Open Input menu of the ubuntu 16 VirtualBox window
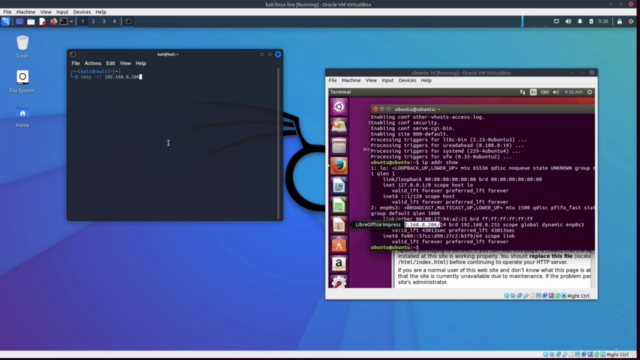Image resolution: width=640 pixels, height=360 pixels. [388, 80]
